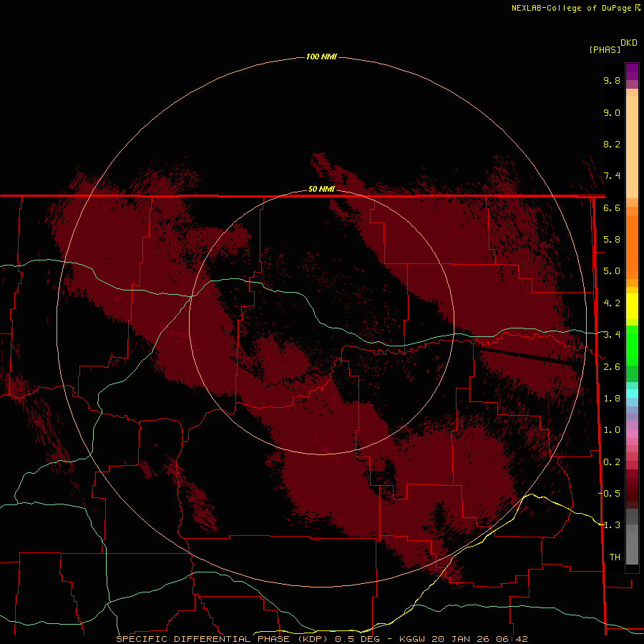Click the 9.0 legend value
This screenshot has width=644, height=644.
point(612,112)
